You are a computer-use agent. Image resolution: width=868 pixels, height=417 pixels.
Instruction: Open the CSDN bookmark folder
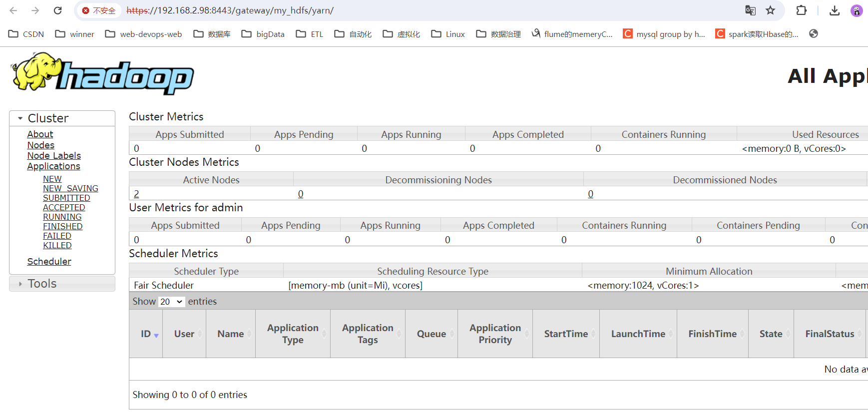point(26,34)
